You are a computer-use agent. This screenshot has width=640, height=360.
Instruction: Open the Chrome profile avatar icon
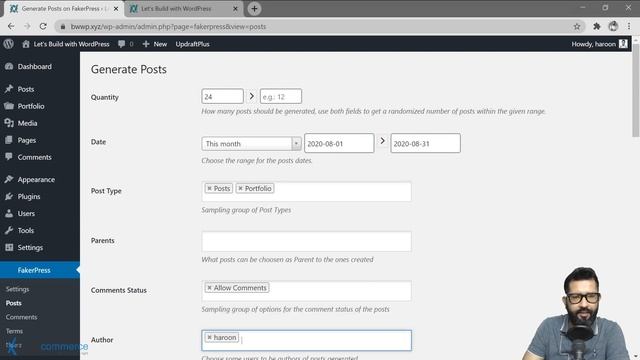pyautogui.click(x=613, y=27)
